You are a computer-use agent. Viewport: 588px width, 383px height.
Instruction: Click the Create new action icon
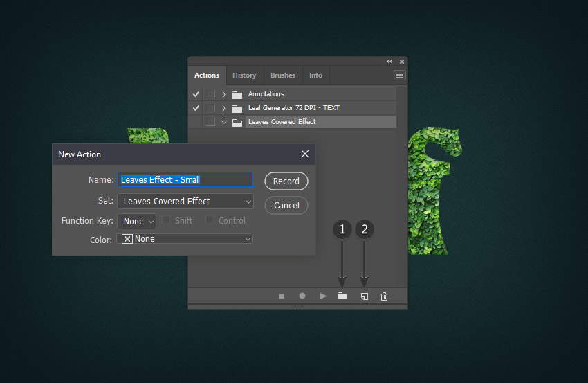click(364, 296)
